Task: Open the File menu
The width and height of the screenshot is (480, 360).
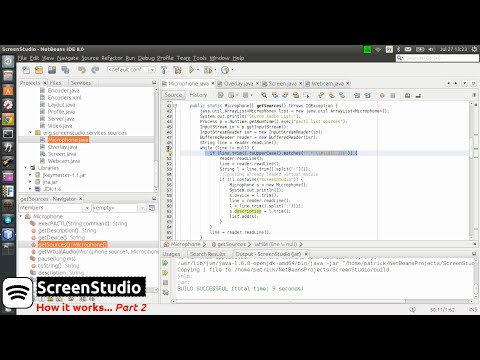Action: tap(22, 58)
